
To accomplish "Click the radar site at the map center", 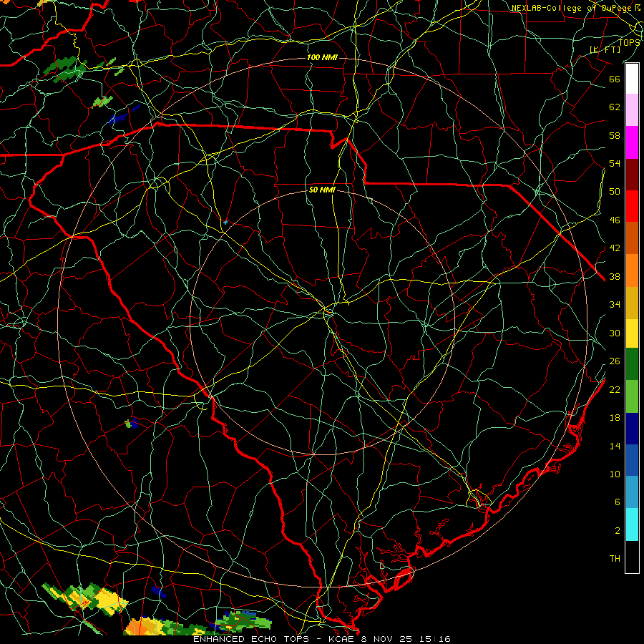I will 323,323.
